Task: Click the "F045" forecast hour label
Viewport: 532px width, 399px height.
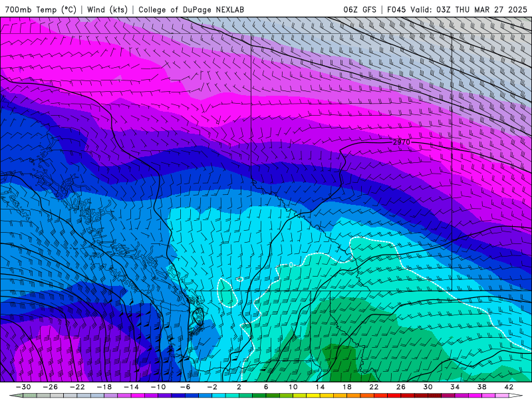Action: click(x=396, y=9)
